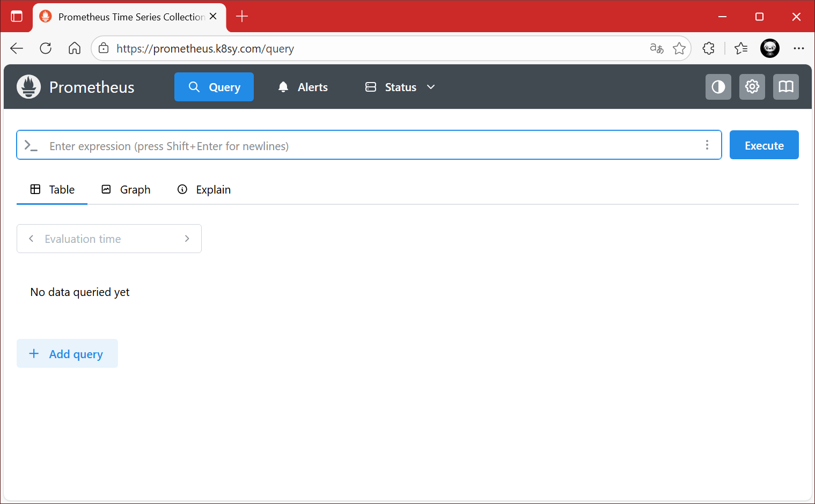Select the Prometheus Time Series Collection tab

(x=129, y=17)
